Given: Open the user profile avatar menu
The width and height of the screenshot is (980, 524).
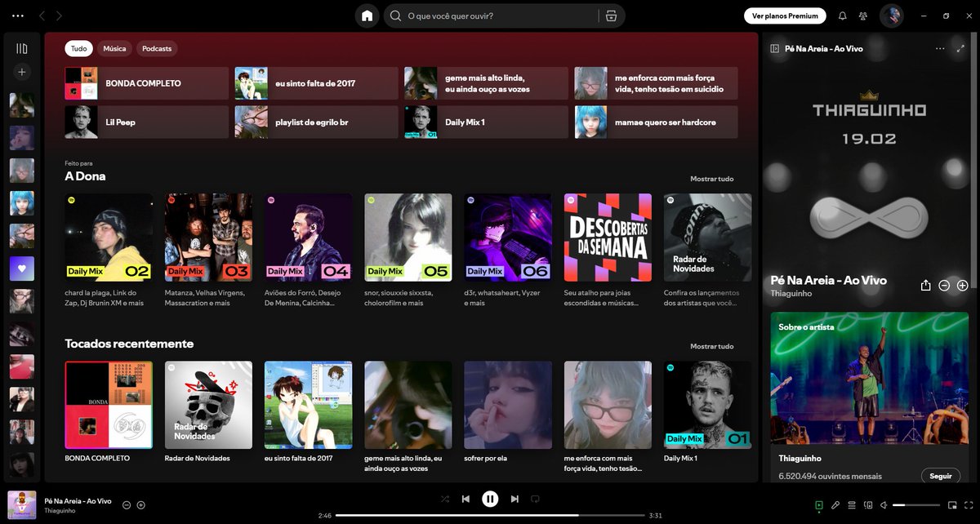Looking at the screenshot, I should coord(891,16).
